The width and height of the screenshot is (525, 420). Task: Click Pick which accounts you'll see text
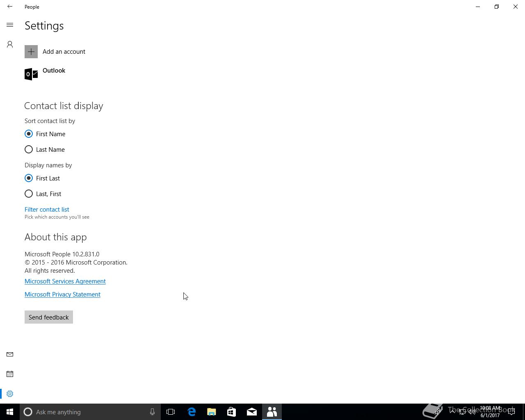tap(57, 217)
